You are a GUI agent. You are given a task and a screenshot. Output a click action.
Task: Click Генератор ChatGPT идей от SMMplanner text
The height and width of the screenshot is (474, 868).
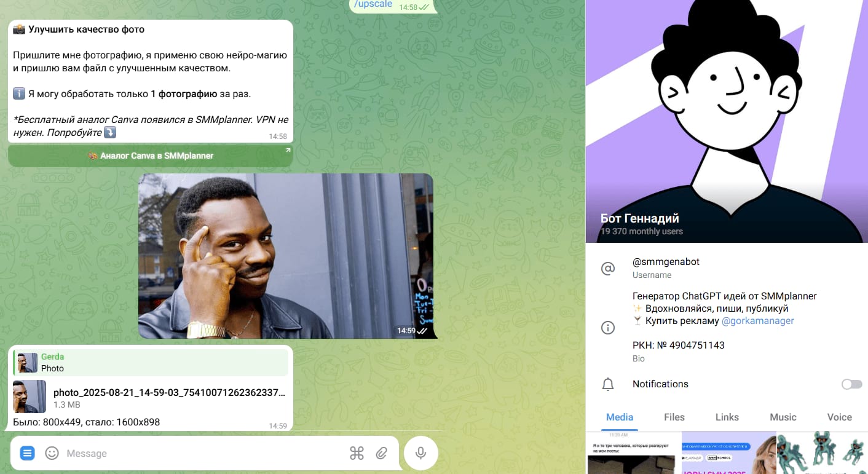[x=725, y=296]
